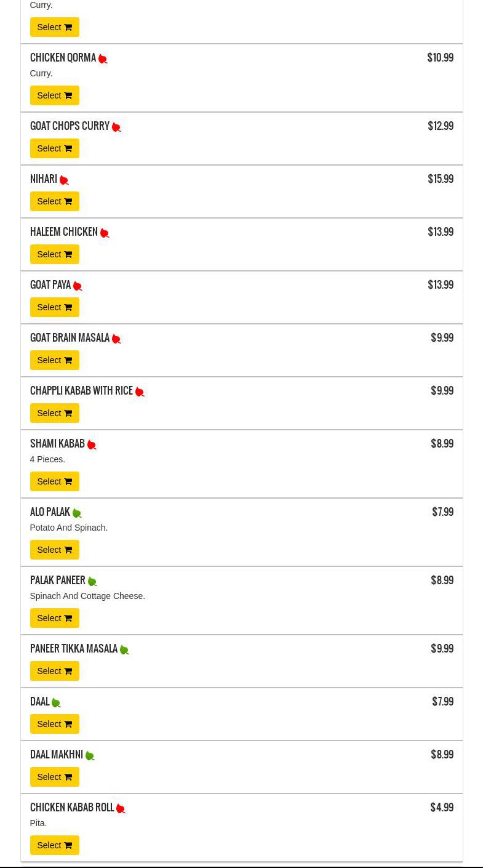The image size is (483, 868).
Task: Click the red chili icon beside Chicken Qorma
Action: click(103, 59)
